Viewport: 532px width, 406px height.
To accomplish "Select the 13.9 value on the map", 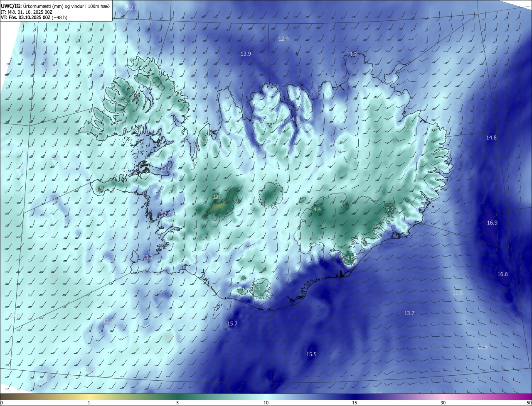I will pyautogui.click(x=246, y=54).
